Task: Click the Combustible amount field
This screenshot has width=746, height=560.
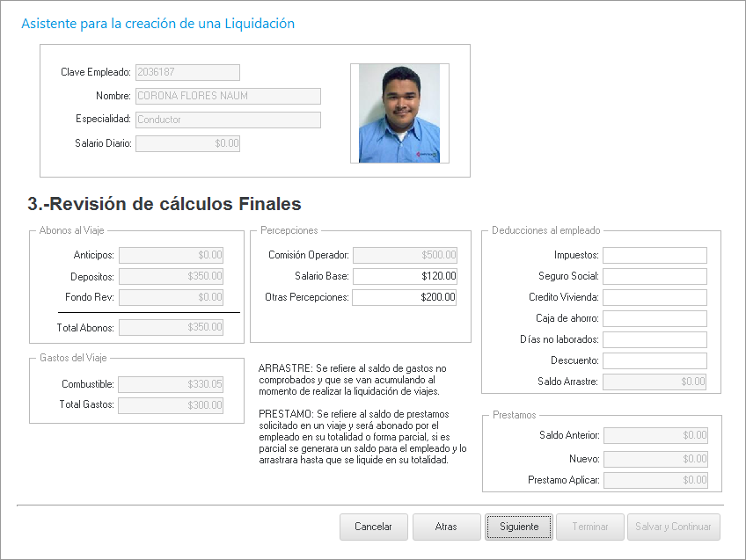Action: (171, 384)
